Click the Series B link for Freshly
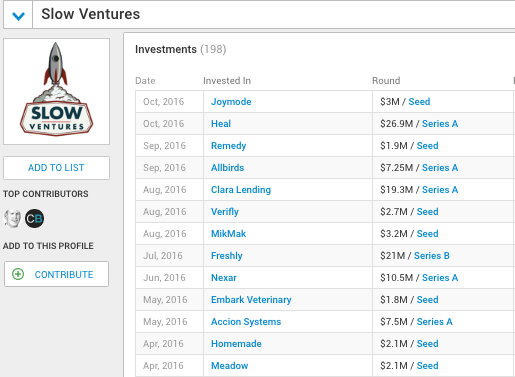Viewport: 515px width, 377px height. 432,256
